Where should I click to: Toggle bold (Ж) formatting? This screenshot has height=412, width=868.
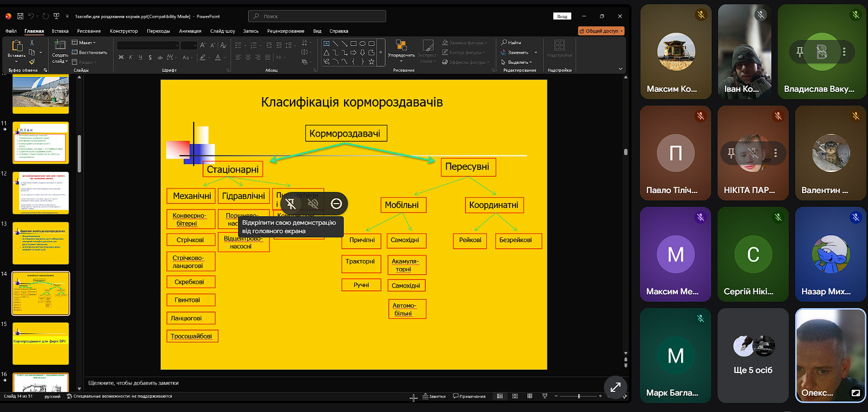(x=121, y=57)
